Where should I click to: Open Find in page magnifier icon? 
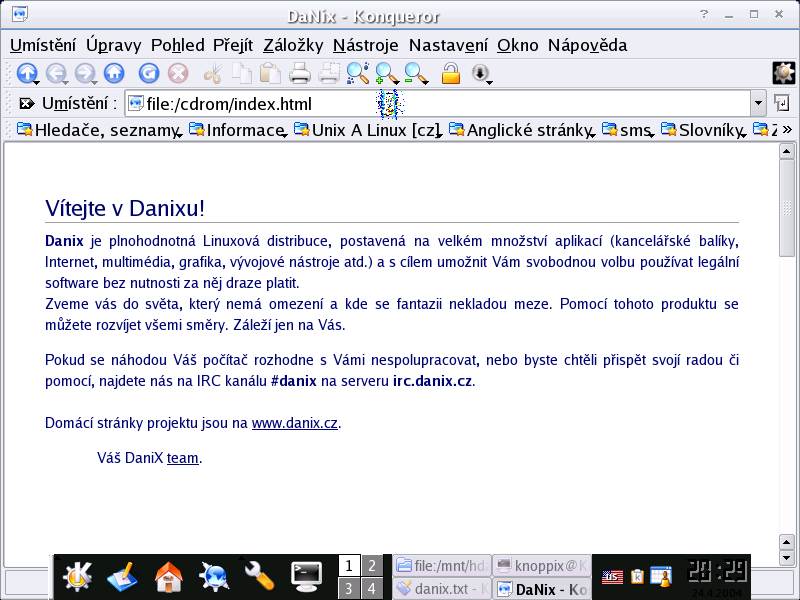pyautogui.click(x=358, y=73)
